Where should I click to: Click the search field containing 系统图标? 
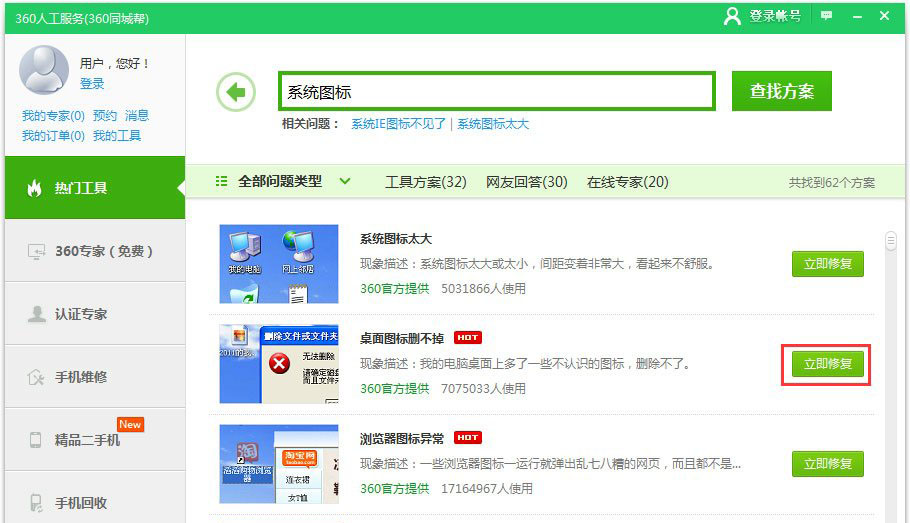497,91
